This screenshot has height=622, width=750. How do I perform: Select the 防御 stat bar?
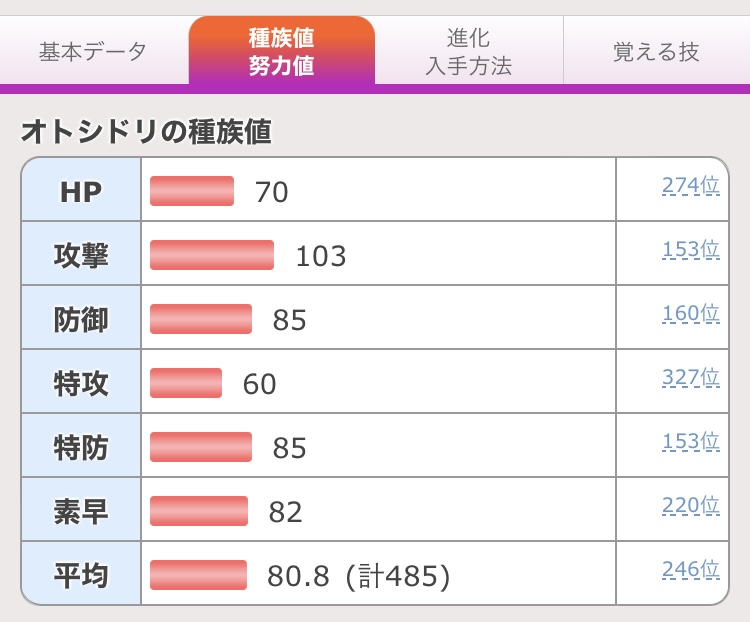click(x=201, y=319)
